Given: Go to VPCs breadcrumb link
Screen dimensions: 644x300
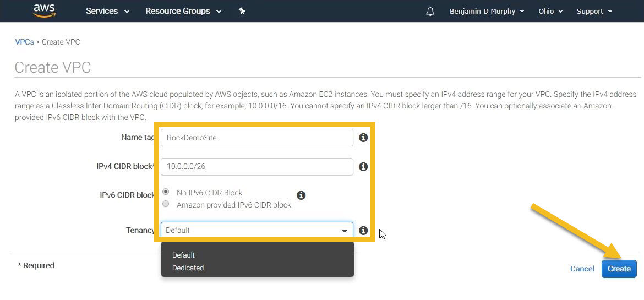Looking at the screenshot, I should (x=25, y=42).
